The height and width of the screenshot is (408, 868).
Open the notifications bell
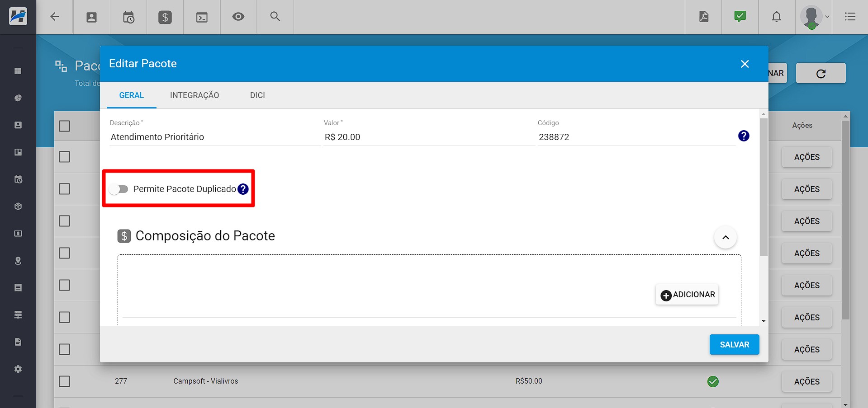click(777, 17)
